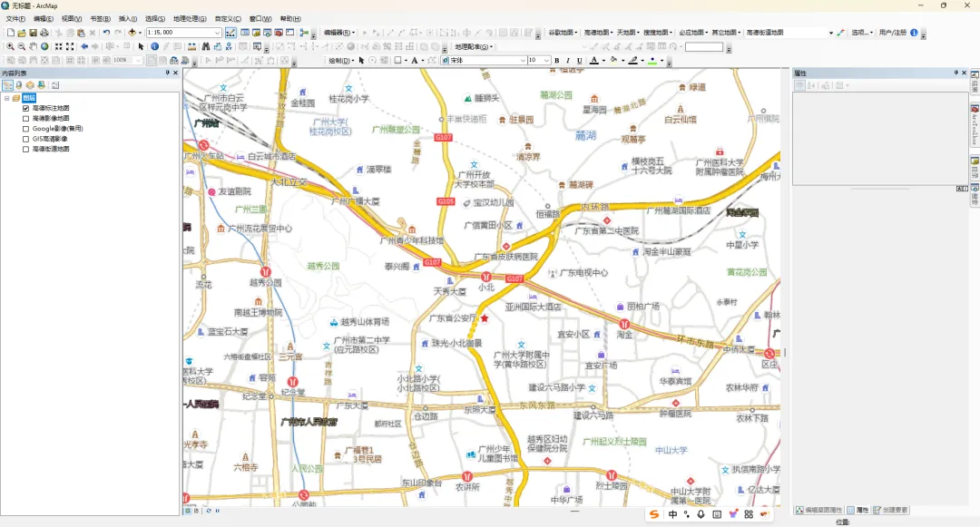Open the 地理配准 georeferencing button
Screen dimensions: 980x527
click(474, 46)
